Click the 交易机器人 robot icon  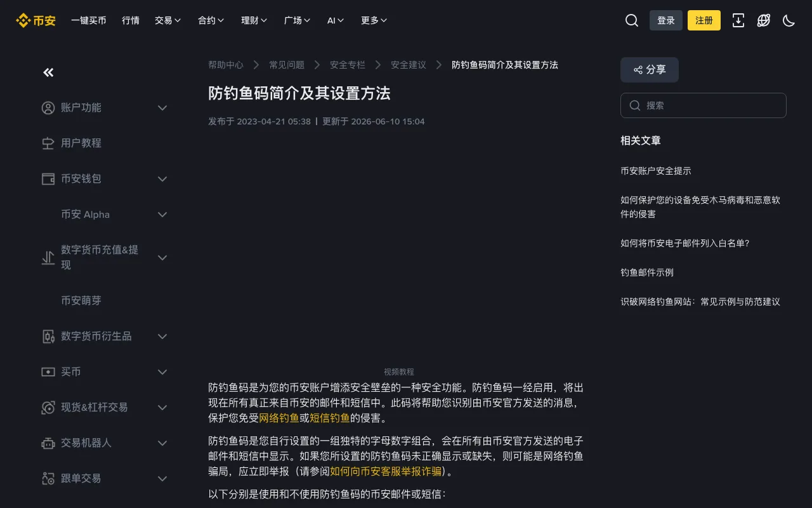[48, 443]
